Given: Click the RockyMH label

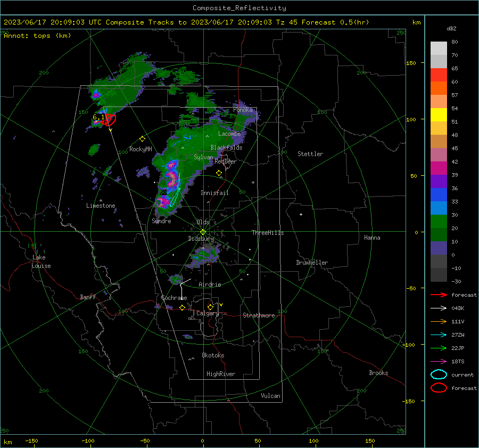Looking at the screenshot, I should [x=141, y=149].
